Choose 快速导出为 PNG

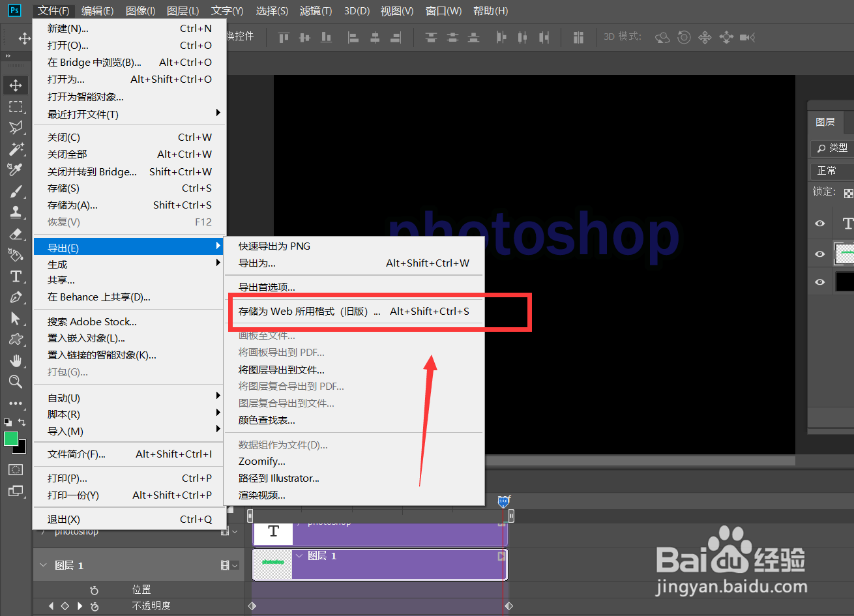(354, 246)
